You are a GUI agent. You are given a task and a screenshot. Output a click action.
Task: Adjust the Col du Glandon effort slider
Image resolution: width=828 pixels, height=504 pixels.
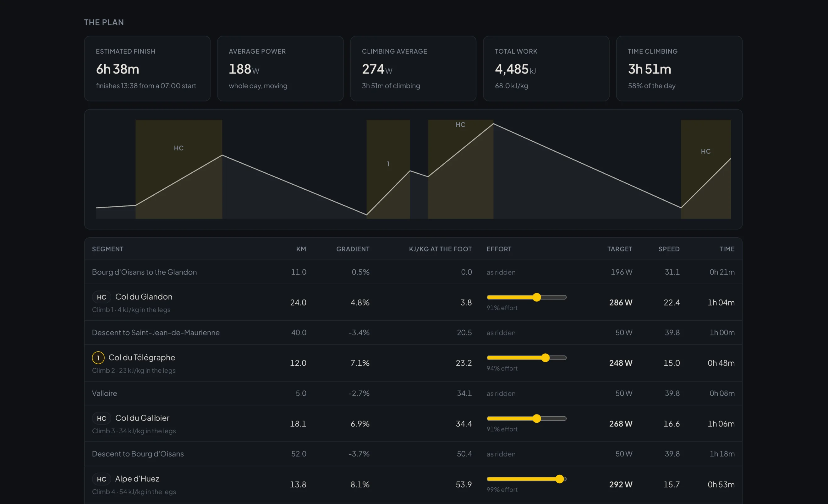coord(526,297)
